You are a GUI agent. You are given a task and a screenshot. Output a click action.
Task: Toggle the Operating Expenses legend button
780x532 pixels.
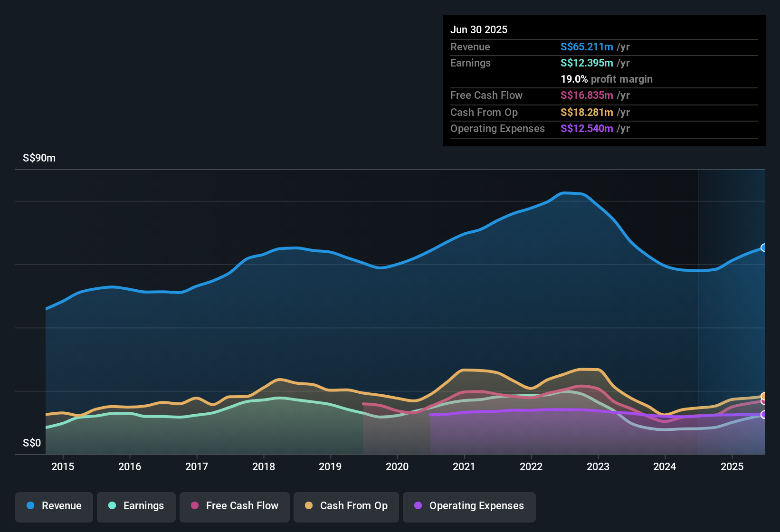coord(469,506)
